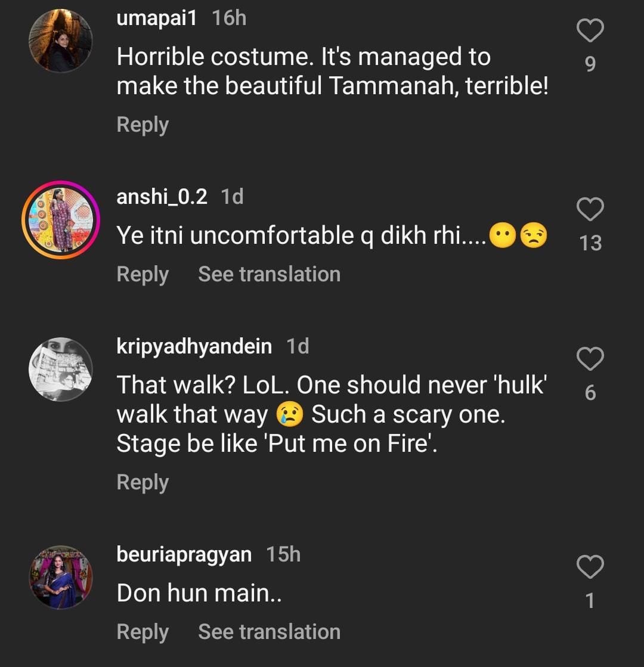View the 9 likes count on umapai1's comment
Image resolution: width=644 pixels, height=667 pixels.
(590, 63)
